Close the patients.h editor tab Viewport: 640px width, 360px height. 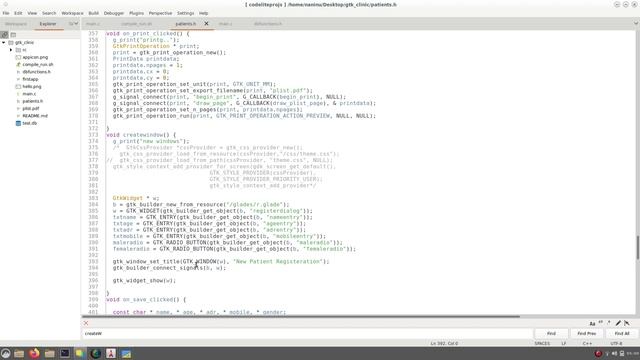click(207, 24)
